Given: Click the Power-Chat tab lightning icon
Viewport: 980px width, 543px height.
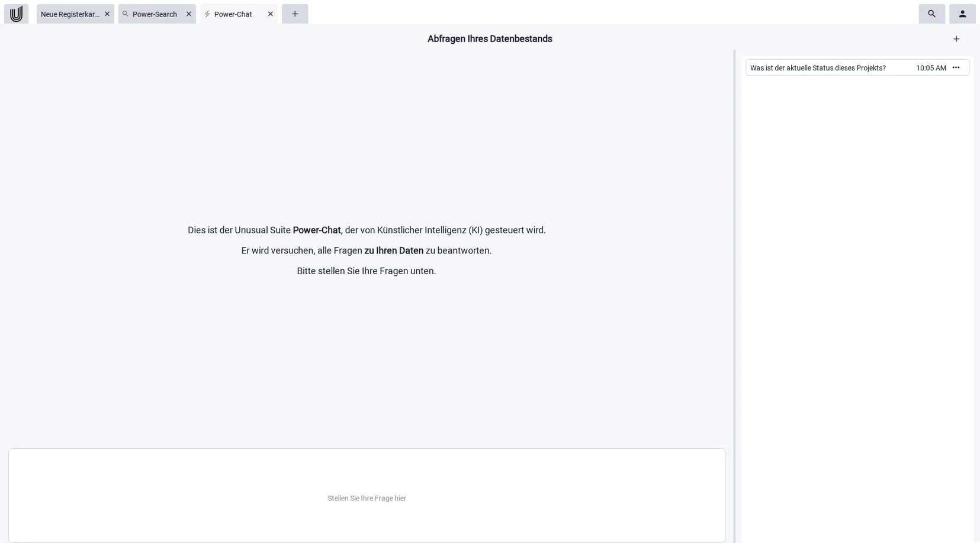Looking at the screenshot, I should point(207,14).
